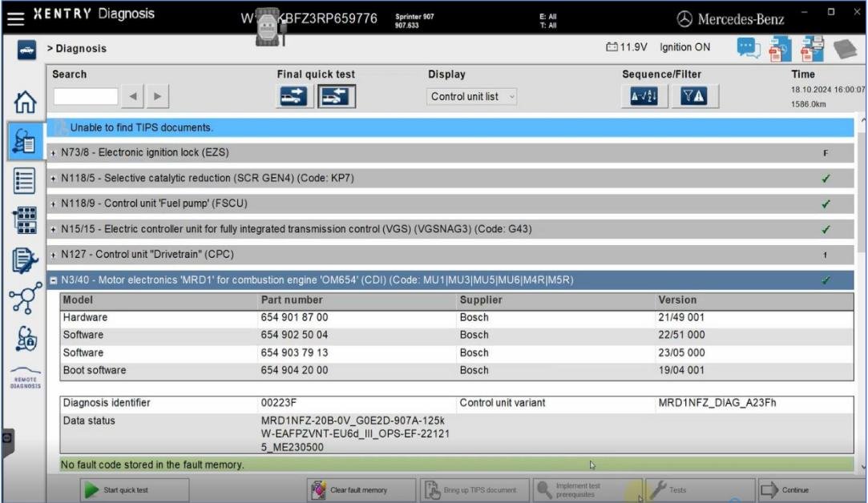Toggle the second Final quick test mode button
Viewport: 868px width, 503px height.
337,97
